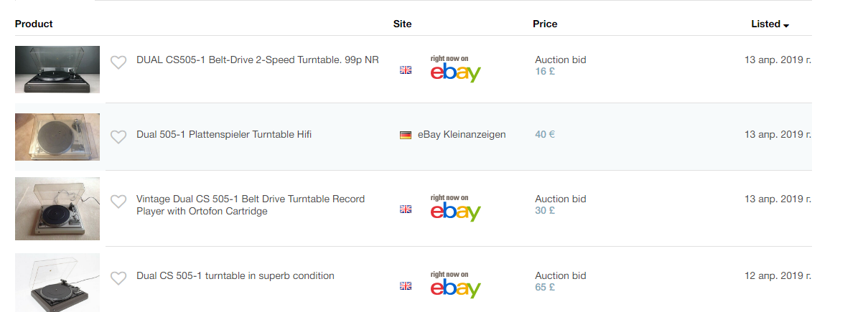Click heart icon for superb condition turntable

point(118,278)
